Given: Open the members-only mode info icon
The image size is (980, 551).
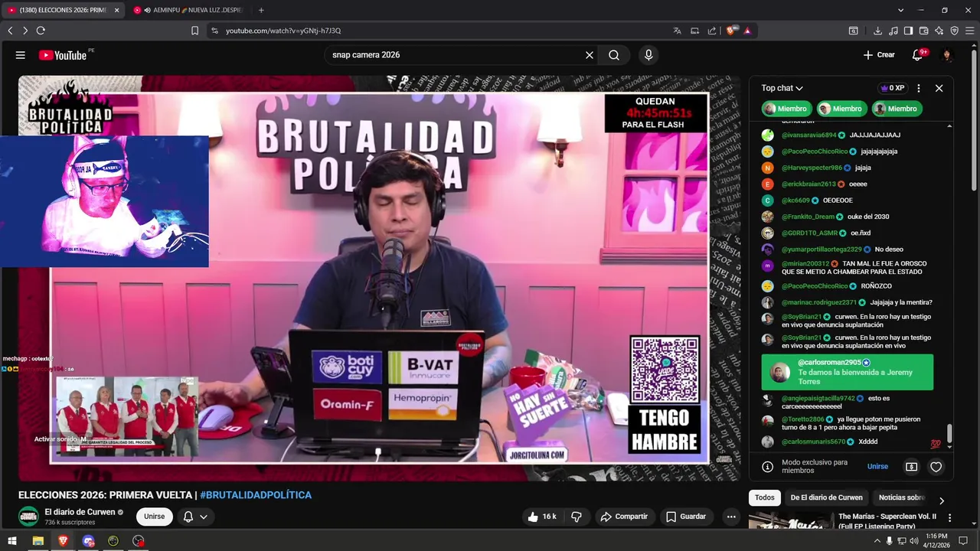Looking at the screenshot, I should click(x=768, y=467).
